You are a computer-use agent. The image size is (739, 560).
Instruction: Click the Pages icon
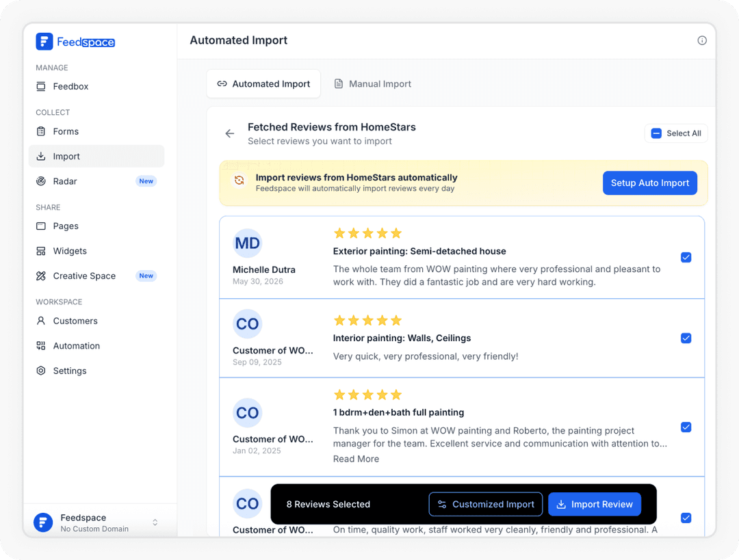41,226
